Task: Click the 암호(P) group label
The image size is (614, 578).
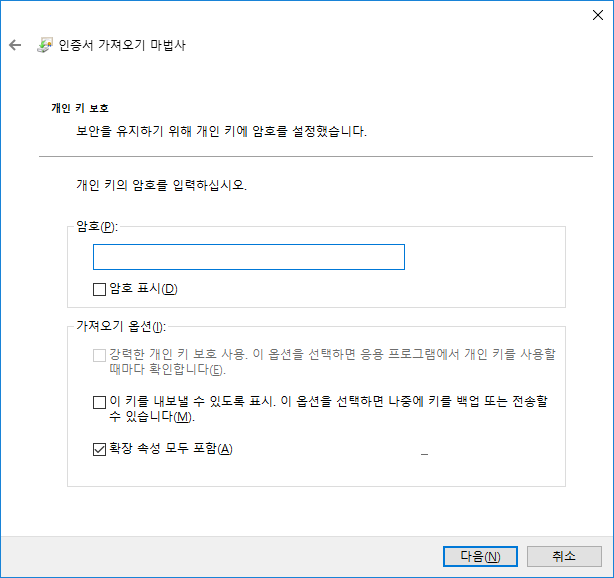Action: (x=97, y=226)
